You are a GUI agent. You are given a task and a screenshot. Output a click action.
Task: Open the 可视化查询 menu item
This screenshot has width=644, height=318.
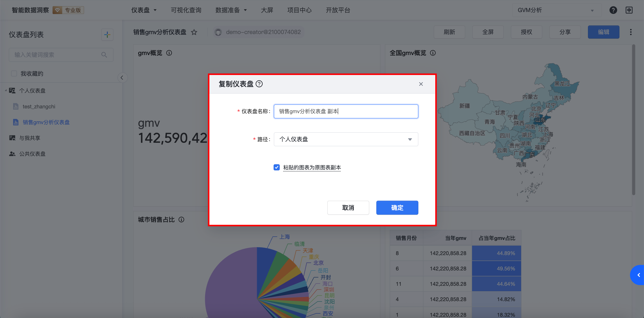pos(186,10)
